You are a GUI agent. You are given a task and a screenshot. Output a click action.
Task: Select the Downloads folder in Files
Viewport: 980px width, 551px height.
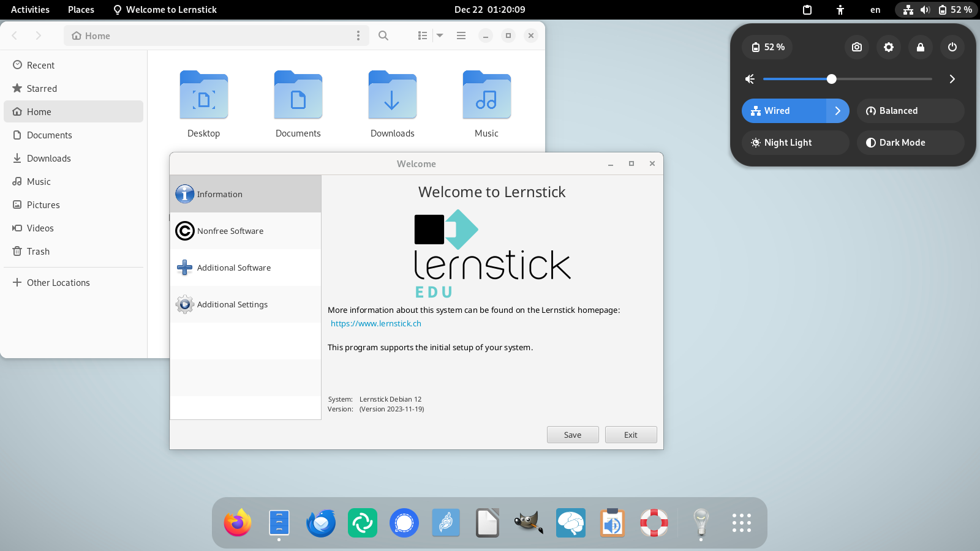pyautogui.click(x=393, y=104)
